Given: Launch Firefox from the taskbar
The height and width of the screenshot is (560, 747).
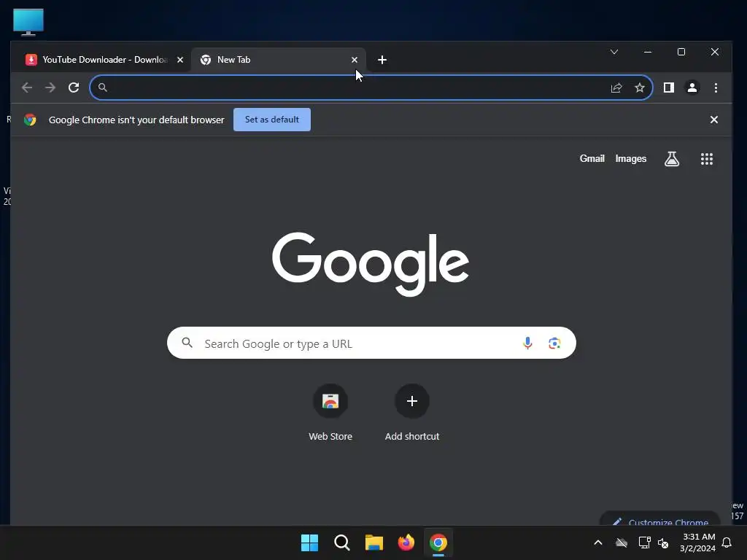Looking at the screenshot, I should (406, 542).
